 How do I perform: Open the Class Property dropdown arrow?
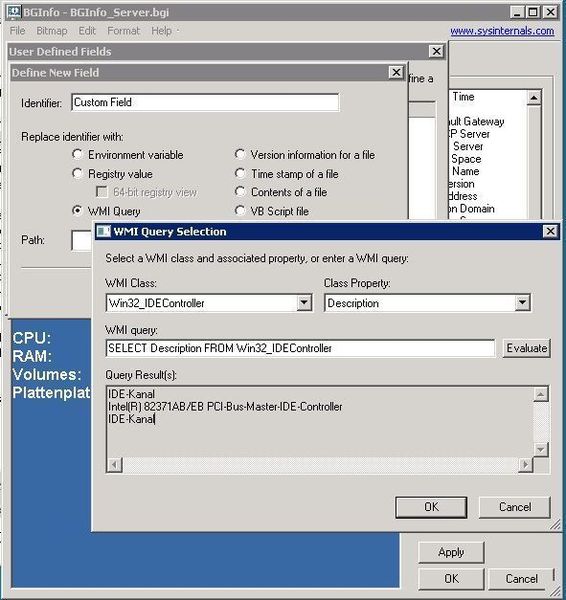pos(522,303)
